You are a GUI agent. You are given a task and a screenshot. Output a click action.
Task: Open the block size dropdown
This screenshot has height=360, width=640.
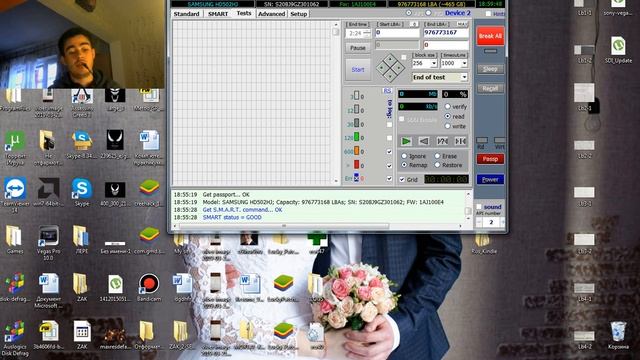[x=434, y=63]
